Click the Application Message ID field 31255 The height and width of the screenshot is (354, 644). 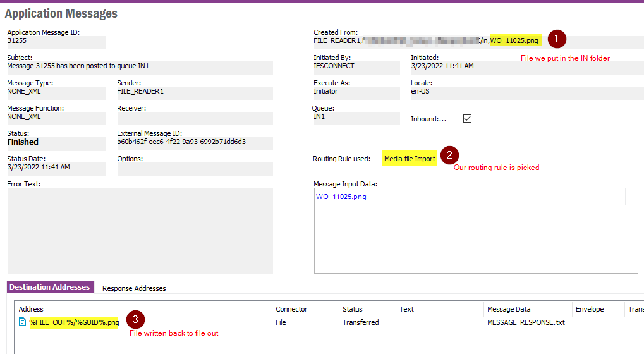pos(56,42)
